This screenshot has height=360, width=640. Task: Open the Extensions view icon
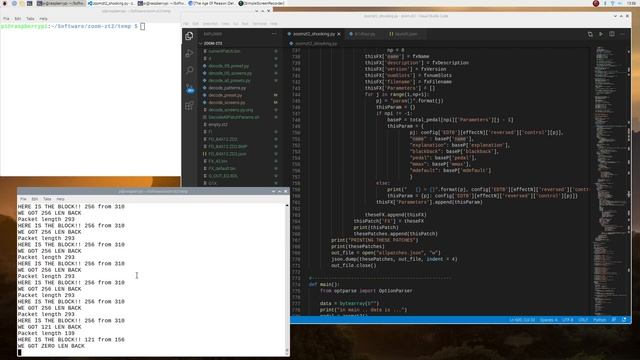[x=189, y=106]
